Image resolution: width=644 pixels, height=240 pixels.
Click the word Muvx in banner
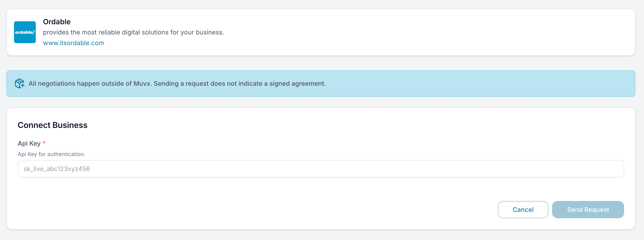tap(142, 83)
